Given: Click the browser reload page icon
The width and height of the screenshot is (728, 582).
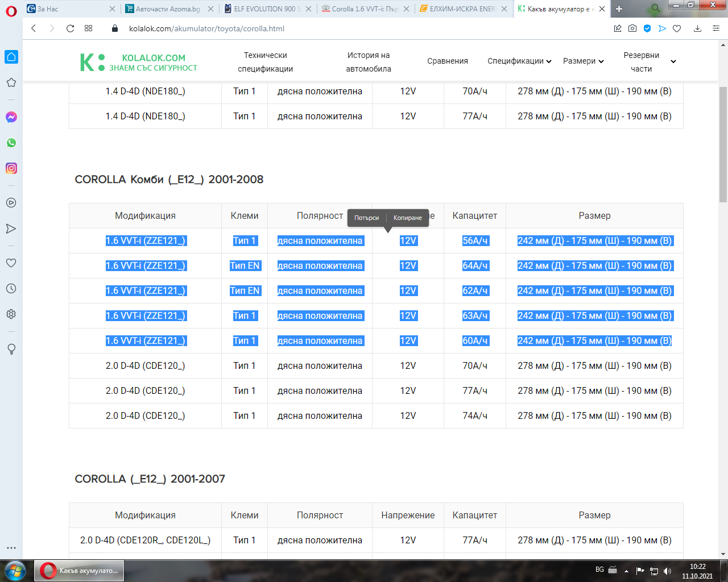Looking at the screenshot, I should click(70, 28).
